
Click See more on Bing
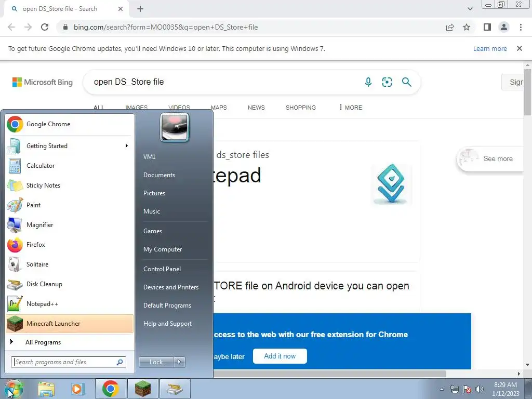click(x=490, y=159)
